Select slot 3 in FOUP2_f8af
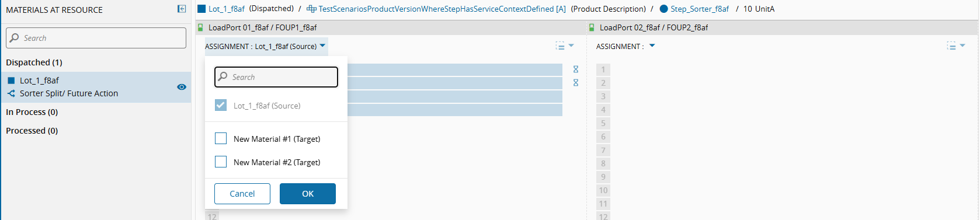 point(603,96)
